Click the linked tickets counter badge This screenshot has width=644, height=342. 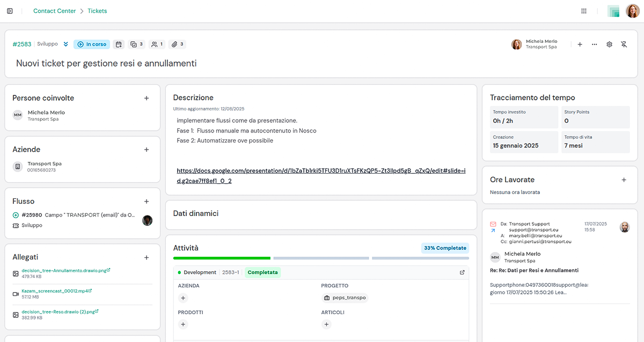[x=137, y=44]
